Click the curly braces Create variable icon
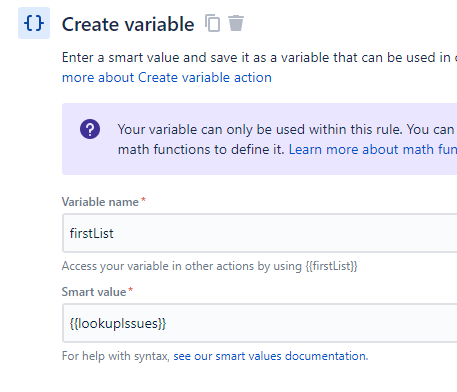This screenshot has width=457, height=392. coord(34,23)
